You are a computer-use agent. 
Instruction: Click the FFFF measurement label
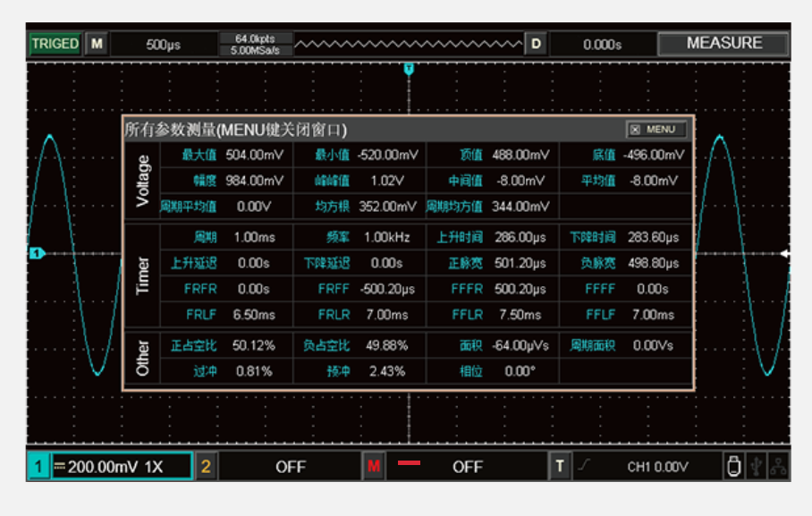[600, 289]
